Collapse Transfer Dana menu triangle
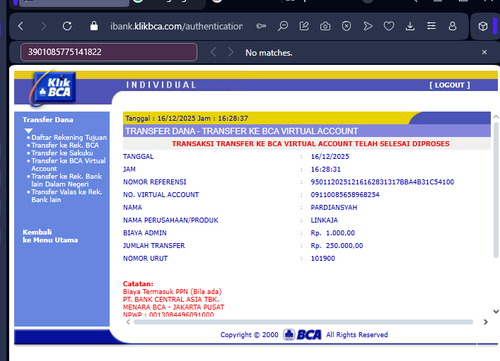 29,131
